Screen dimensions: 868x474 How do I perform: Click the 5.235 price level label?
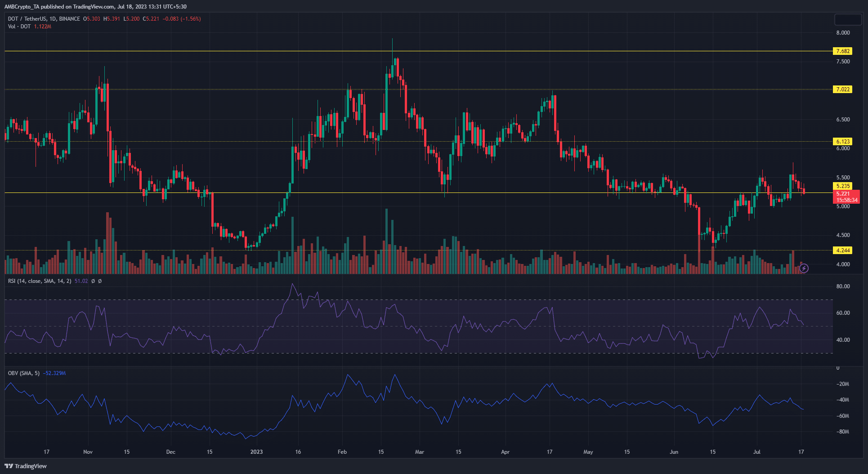pos(843,186)
